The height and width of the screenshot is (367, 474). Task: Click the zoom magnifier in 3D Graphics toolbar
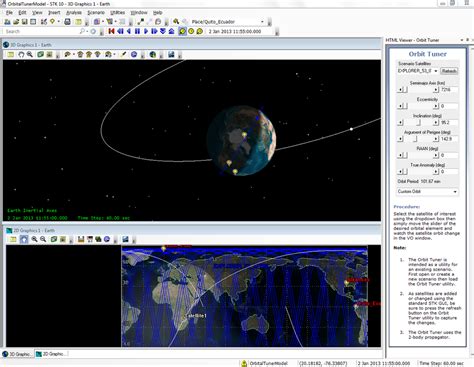coord(30,54)
